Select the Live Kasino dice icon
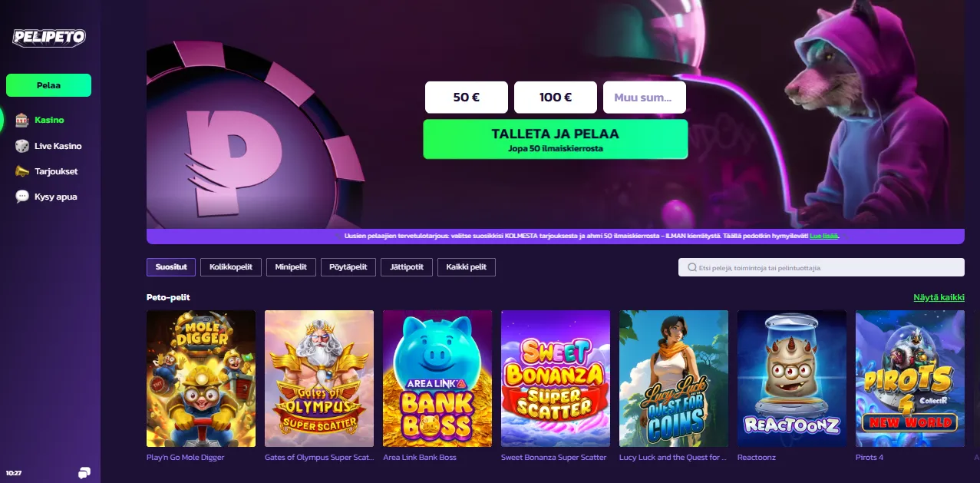This screenshot has width=980, height=483. tap(22, 146)
